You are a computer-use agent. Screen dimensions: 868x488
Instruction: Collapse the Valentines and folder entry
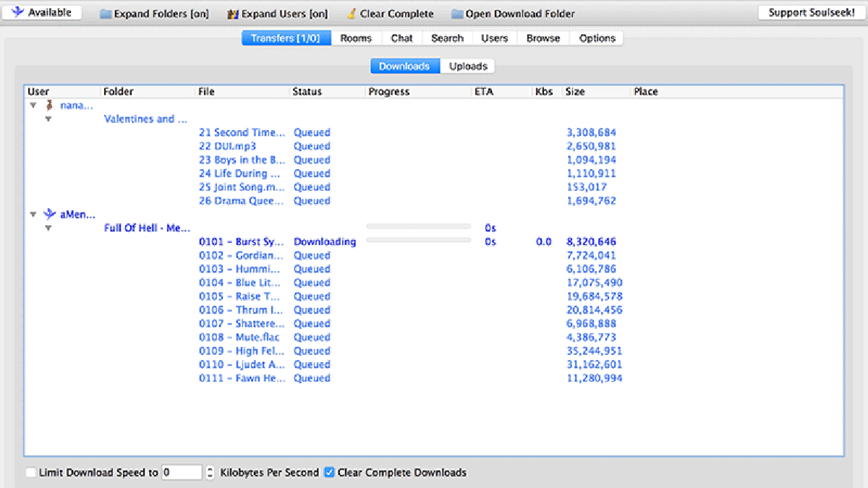click(x=48, y=119)
